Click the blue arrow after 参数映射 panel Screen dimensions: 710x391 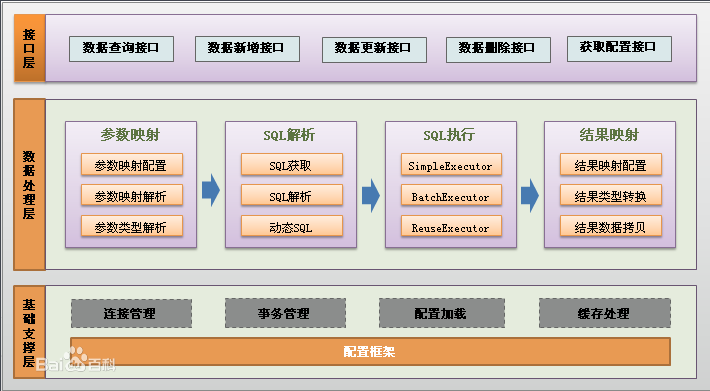coord(211,190)
